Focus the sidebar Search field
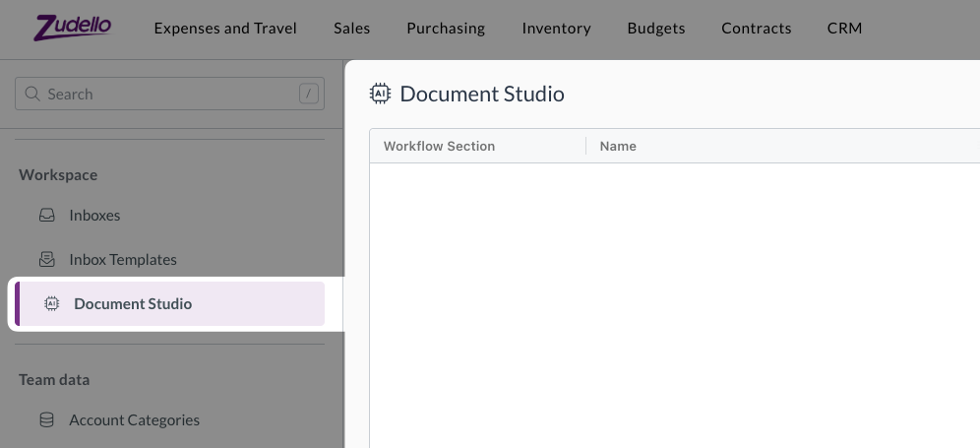980x448 pixels. (167, 95)
